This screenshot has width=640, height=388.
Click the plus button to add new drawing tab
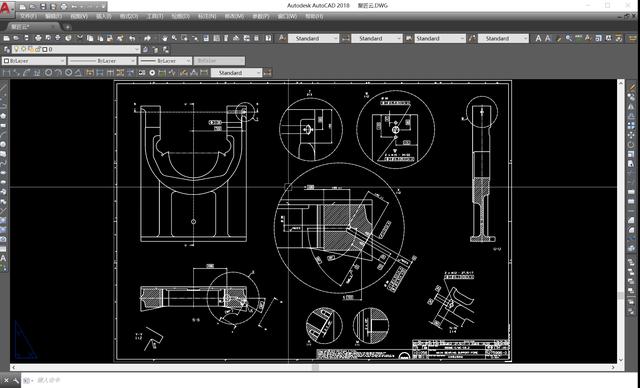point(68,27)
